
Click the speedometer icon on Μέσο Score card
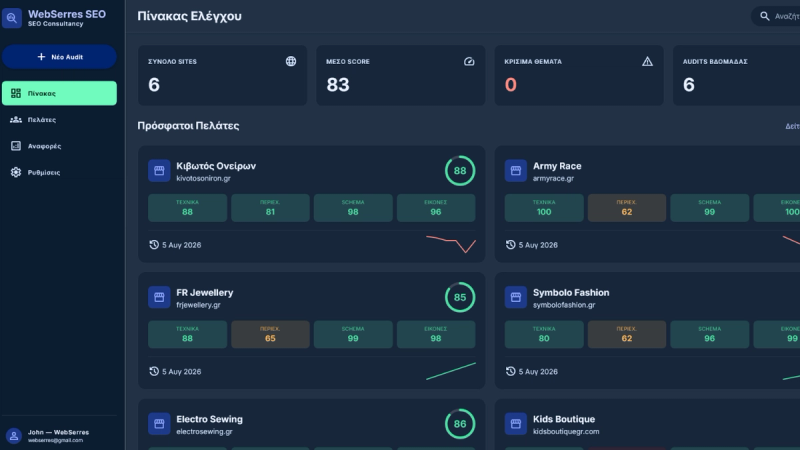coord(469,61)
